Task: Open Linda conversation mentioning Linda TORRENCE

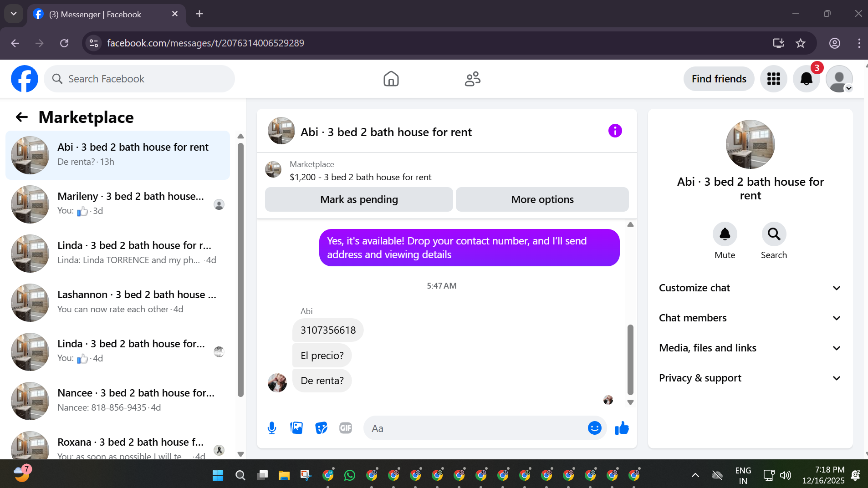Action: pos(117,254)
